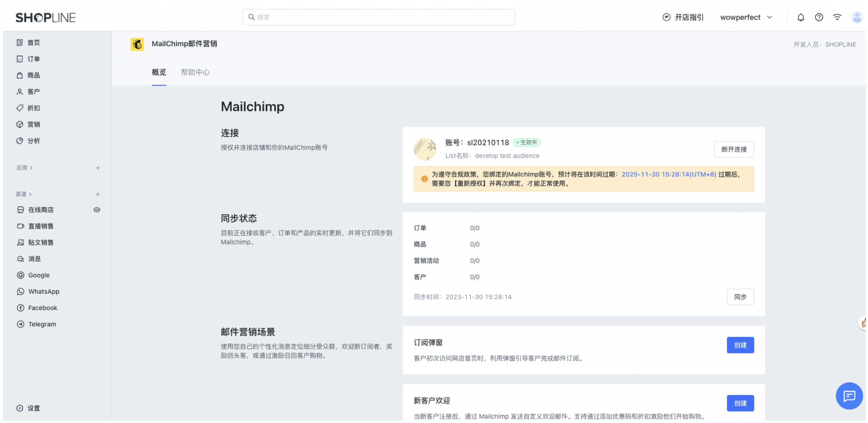Click the MailChimp app logo icon
The width and height of the screenshot is (868, 423).
point(137,44)
